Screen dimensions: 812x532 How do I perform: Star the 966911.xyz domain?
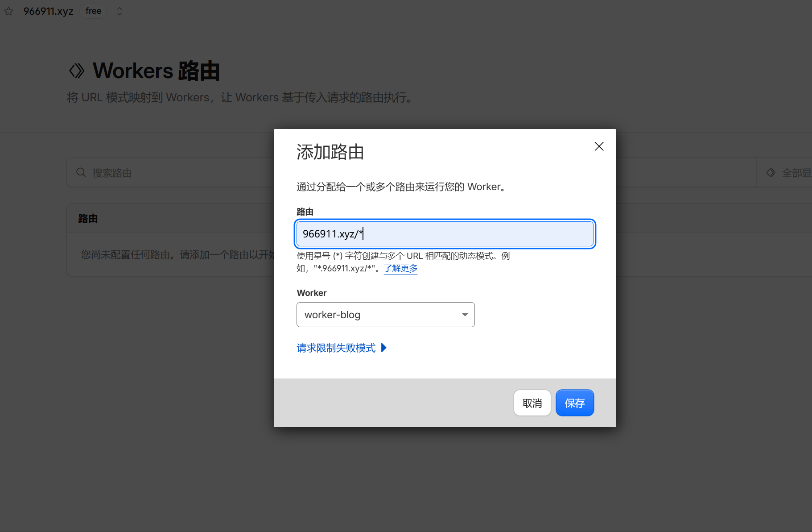(x=9, y=11)
